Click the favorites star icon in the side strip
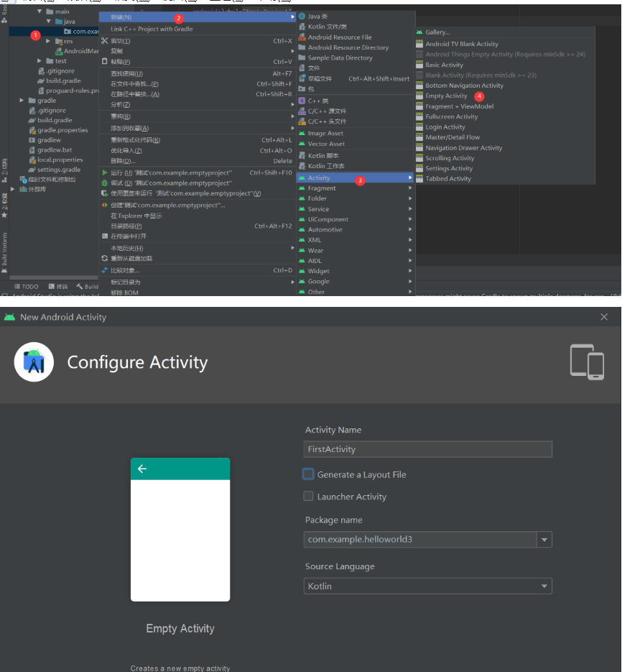 coord(4,215)
